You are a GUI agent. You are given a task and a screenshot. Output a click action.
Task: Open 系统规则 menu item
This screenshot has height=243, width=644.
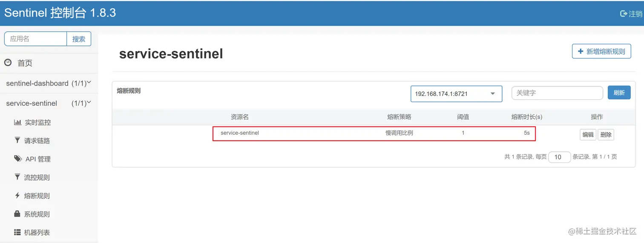(37, 214)
